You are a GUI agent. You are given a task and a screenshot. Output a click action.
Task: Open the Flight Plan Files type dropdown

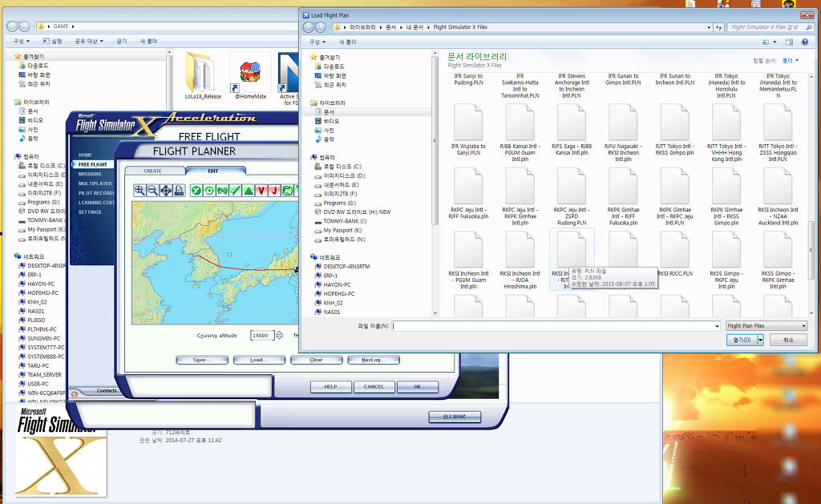click(766, 326)
